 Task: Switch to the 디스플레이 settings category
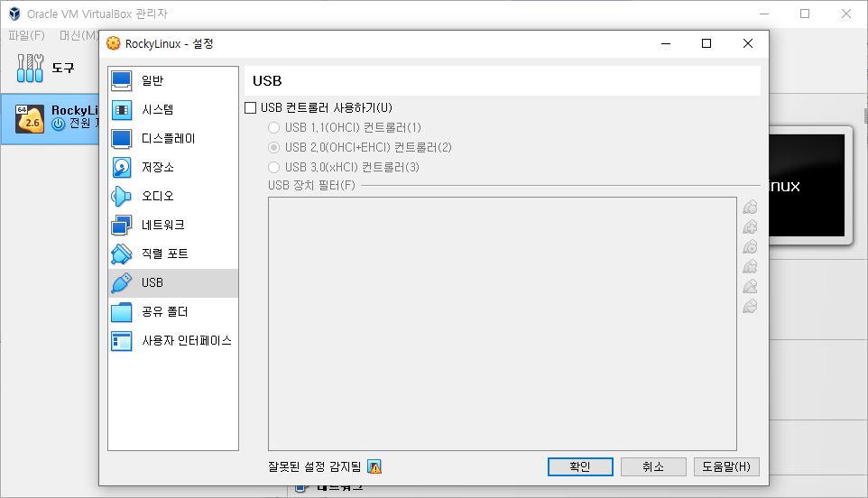[x=173, y=138]
